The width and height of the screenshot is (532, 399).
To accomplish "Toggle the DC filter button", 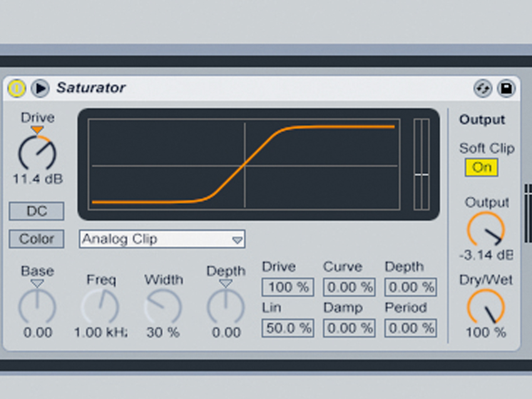I will click(x=36, y=211).
